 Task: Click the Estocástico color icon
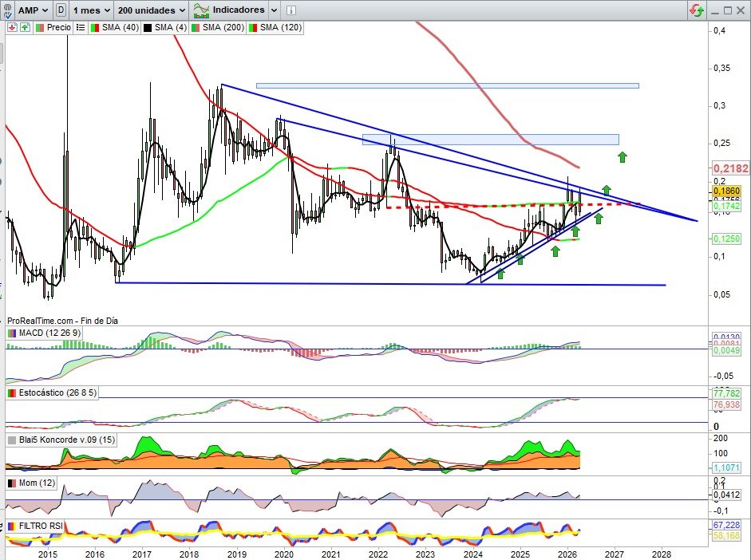(12, 392)
